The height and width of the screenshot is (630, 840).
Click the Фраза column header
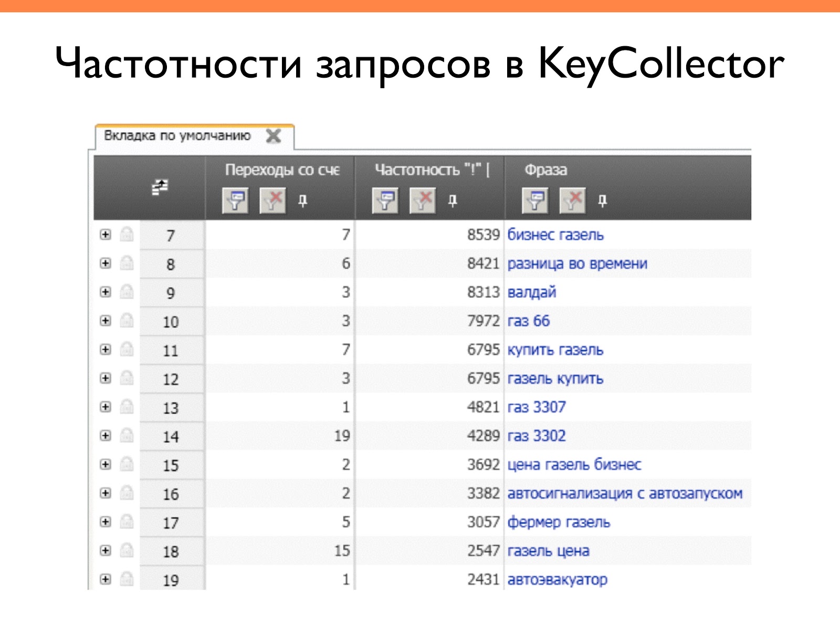pyautogui.click(x=546, y=170)
